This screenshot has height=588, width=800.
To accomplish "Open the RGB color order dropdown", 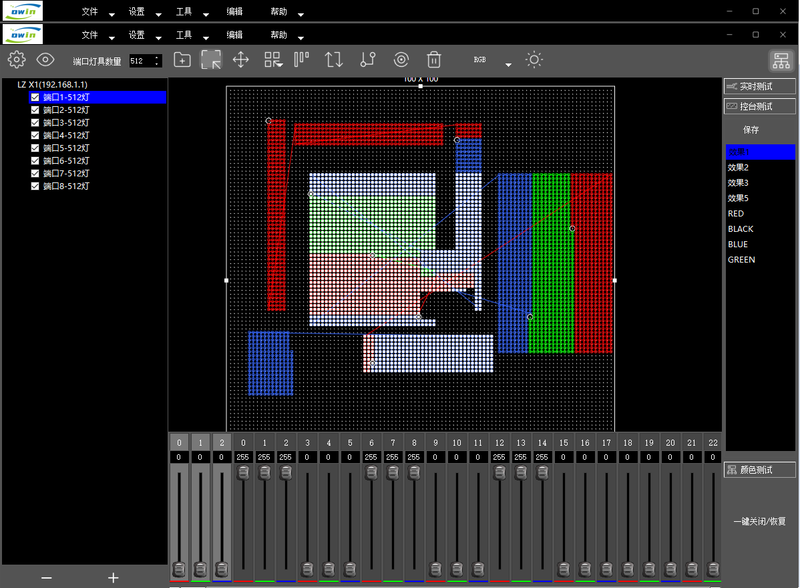I will [x=508, y=65].
